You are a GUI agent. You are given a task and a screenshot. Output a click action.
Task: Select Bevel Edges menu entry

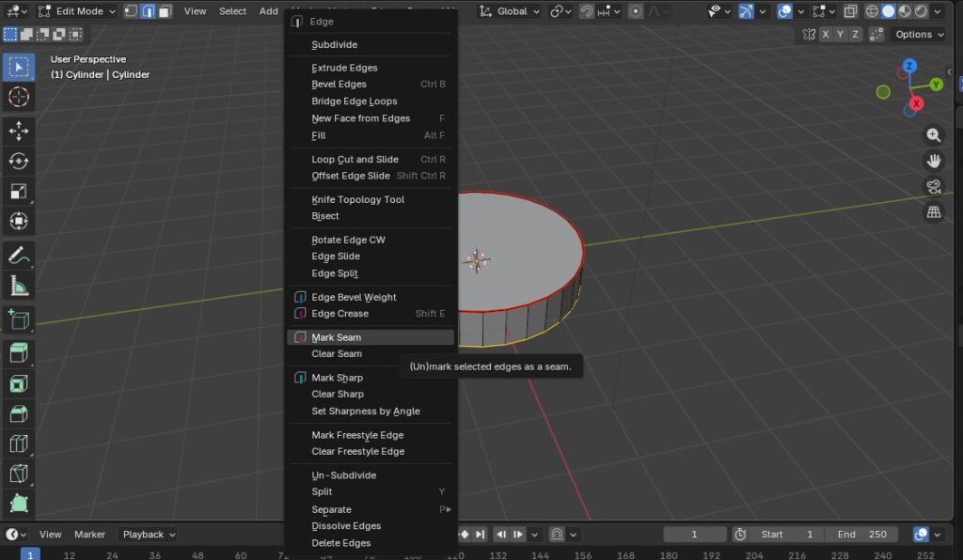339,85
